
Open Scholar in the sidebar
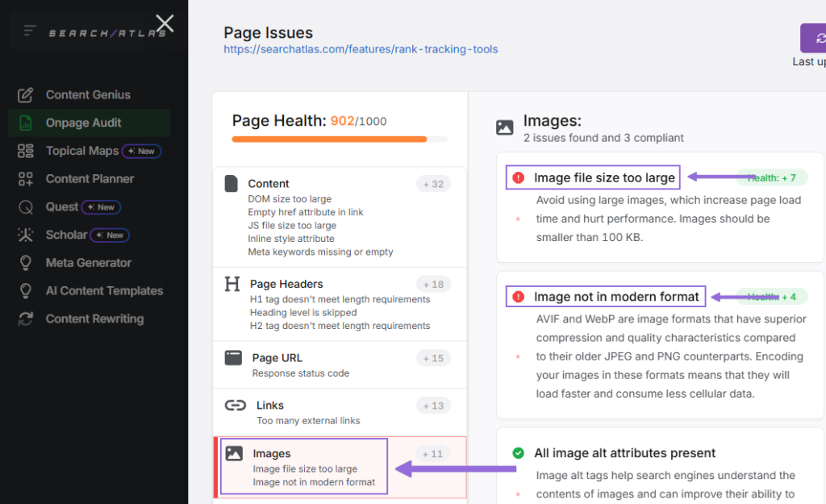click(x=66, y=235)
